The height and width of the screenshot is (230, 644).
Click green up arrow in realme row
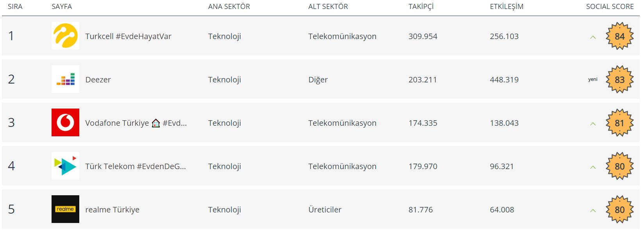point(593,210)
